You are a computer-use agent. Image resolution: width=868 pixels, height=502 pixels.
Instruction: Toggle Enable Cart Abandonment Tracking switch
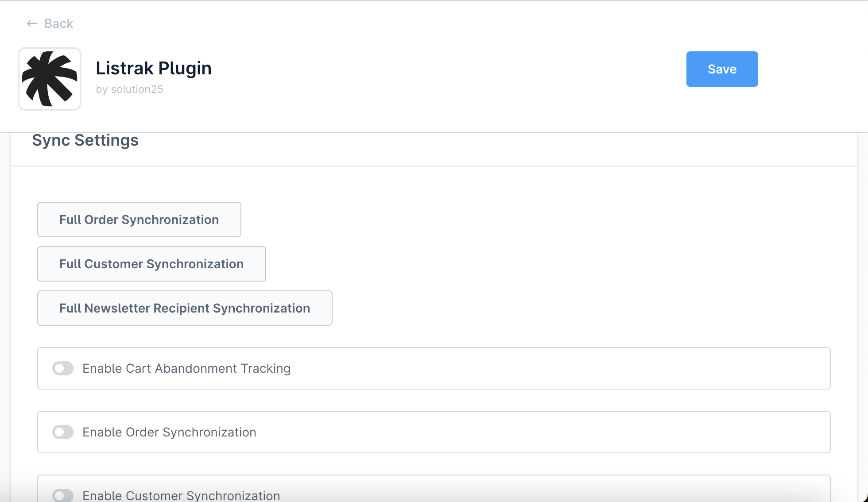coord(63,368)
